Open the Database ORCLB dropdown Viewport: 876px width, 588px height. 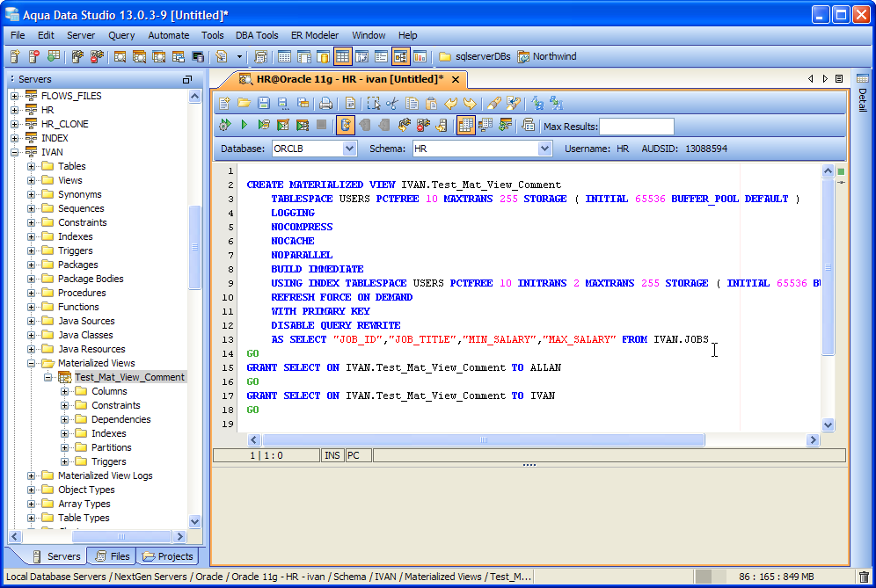coord(349,149)
